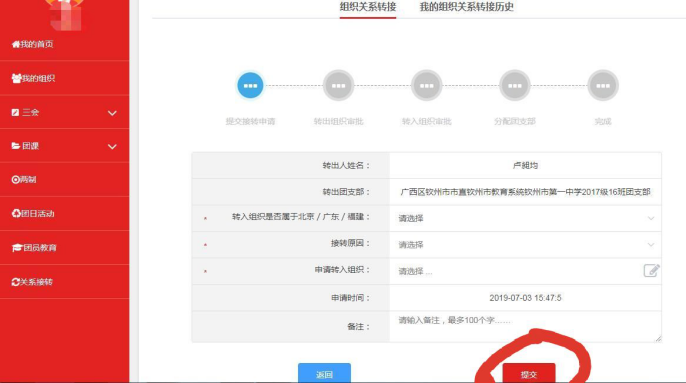Click the 分配团支部 step circle
Image resolution: width=686 pixels, height=383 pixels.
(514, 85)
